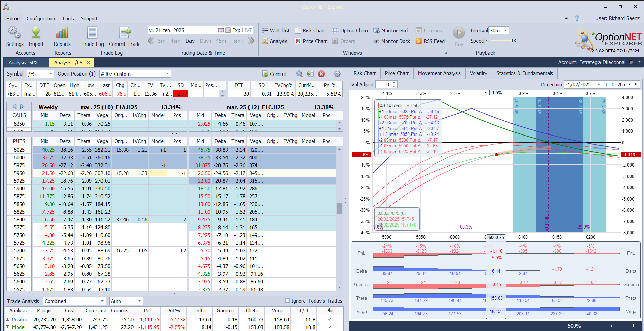Open the Support ribbon tab
Viewport: 644px width, 331px height.
pyautogui.click(x=89, y=19)
